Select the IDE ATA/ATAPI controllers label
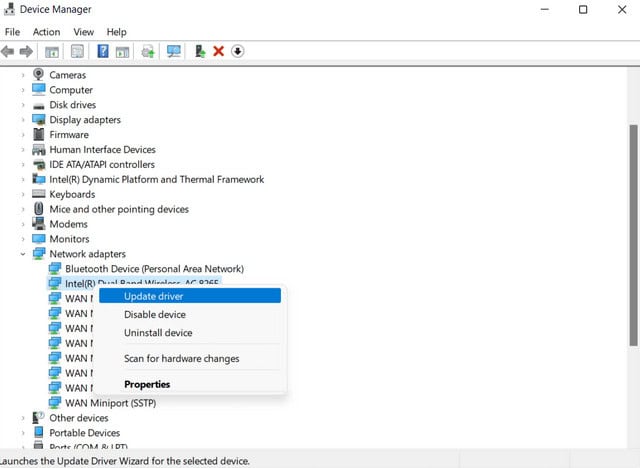Viewport: 640px width, 468px height. 102,164
